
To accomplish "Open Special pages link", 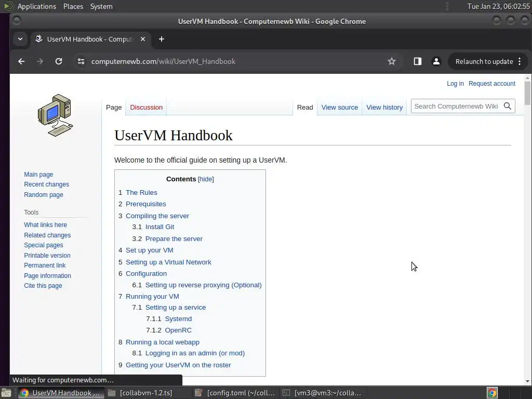I will [44, 245].
